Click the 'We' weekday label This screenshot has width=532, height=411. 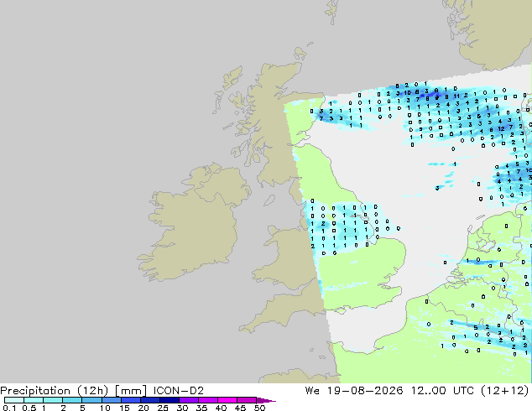(312, 391)
